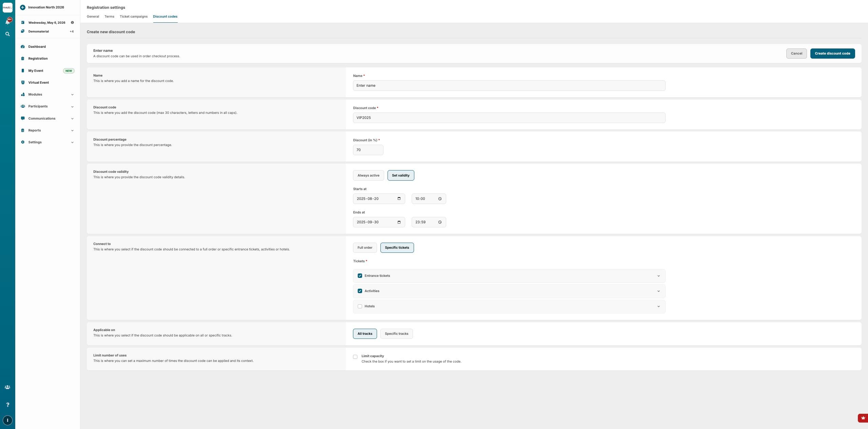
Task: Click the team people icon in left rail
Action: pyautogui.click(x=7, y=387)
